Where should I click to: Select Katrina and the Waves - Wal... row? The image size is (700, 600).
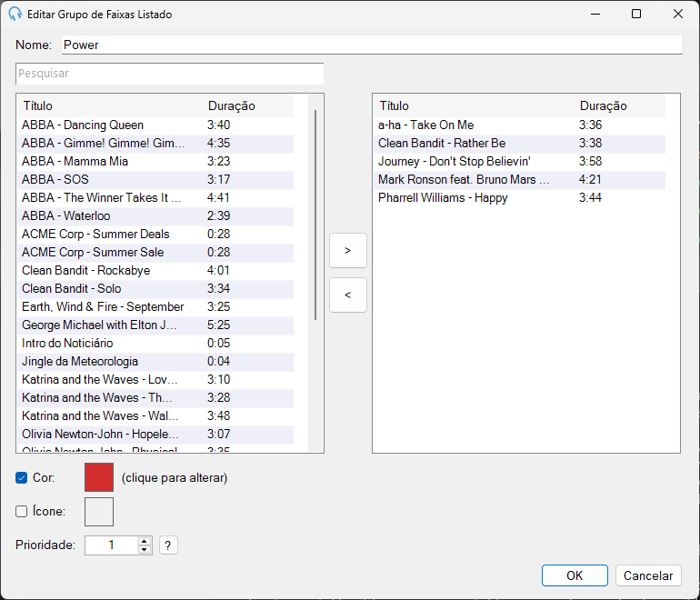pyautogui.click(x=155, y=416)
